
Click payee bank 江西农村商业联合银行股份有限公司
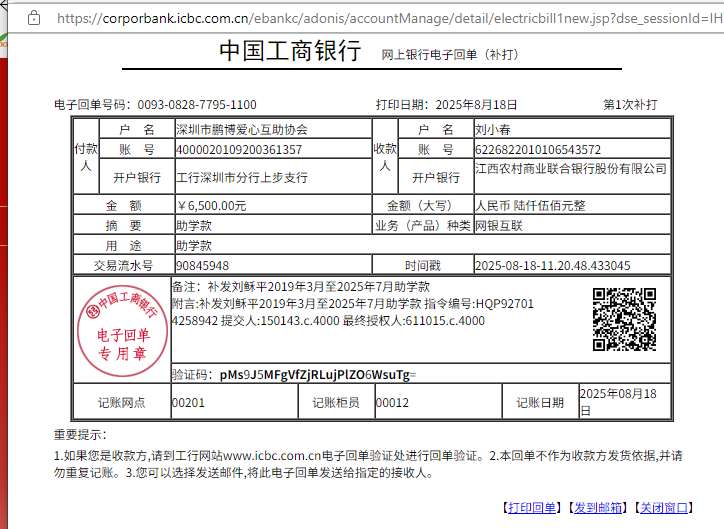click(571, 168)
